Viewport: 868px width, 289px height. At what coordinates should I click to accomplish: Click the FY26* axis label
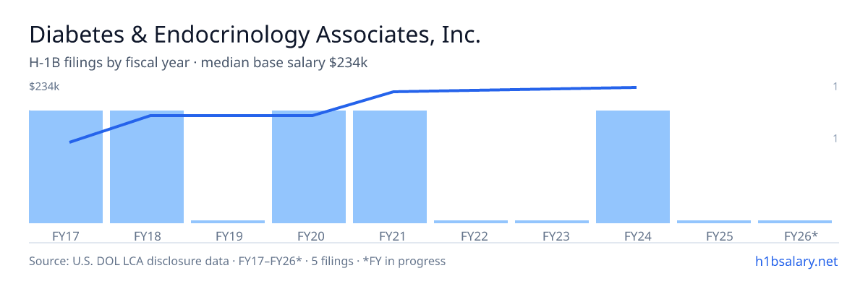point(801,236)
